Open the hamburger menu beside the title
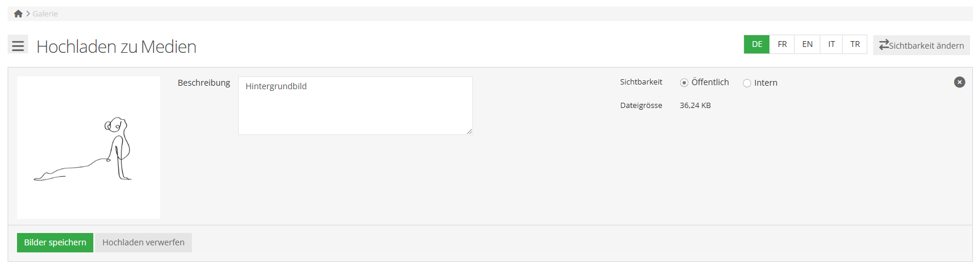 coord(18,45)
